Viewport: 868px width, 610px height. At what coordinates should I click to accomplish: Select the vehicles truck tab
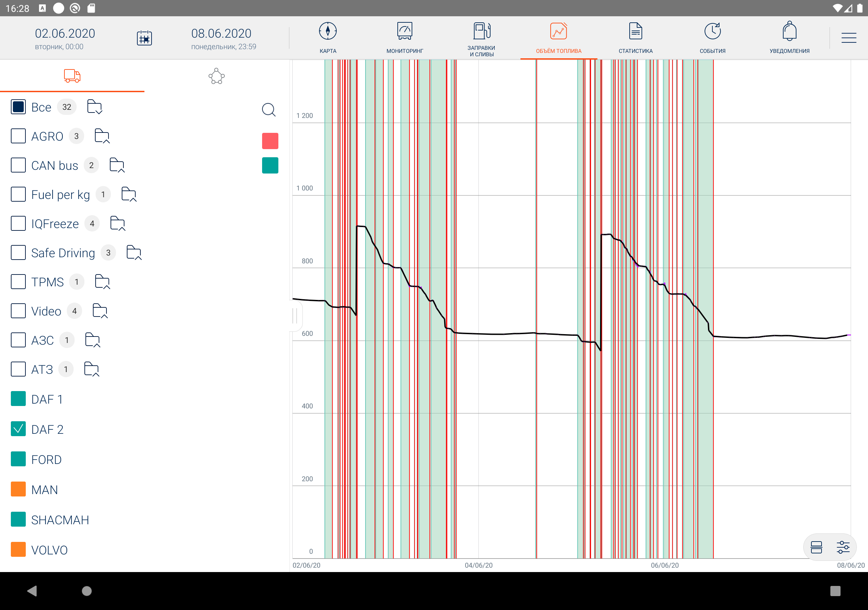[72, 76]
